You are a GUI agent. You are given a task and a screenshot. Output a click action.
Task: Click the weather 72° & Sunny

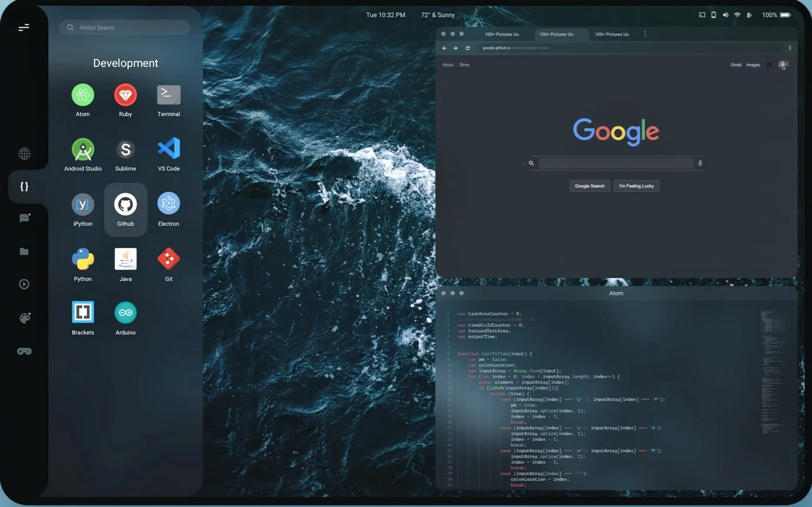point(438,15)
